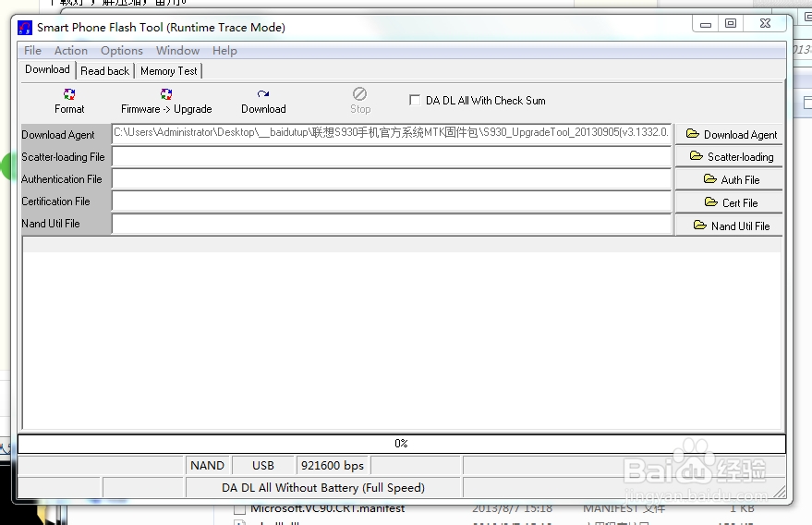Click the Authentication File input field
Screen dimensions: 812x525
point(392,178)
